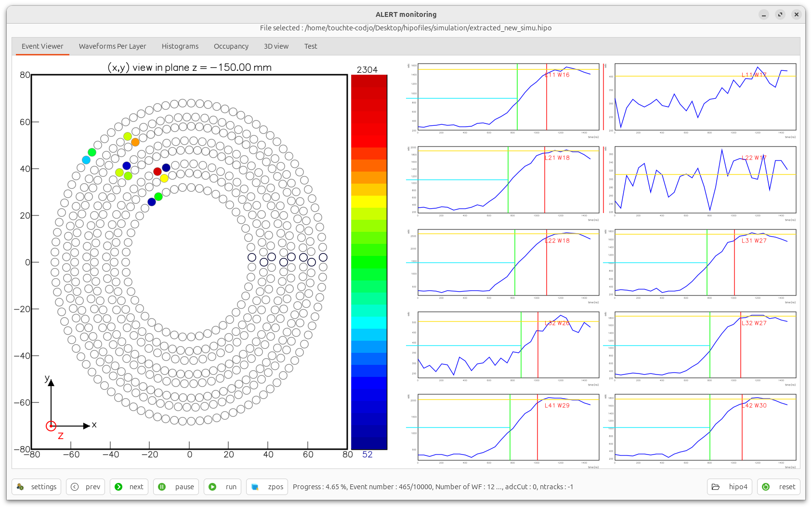Switch to the Occupancy tab
Viewport: 812px width, 508px height.
click(231, 46)
